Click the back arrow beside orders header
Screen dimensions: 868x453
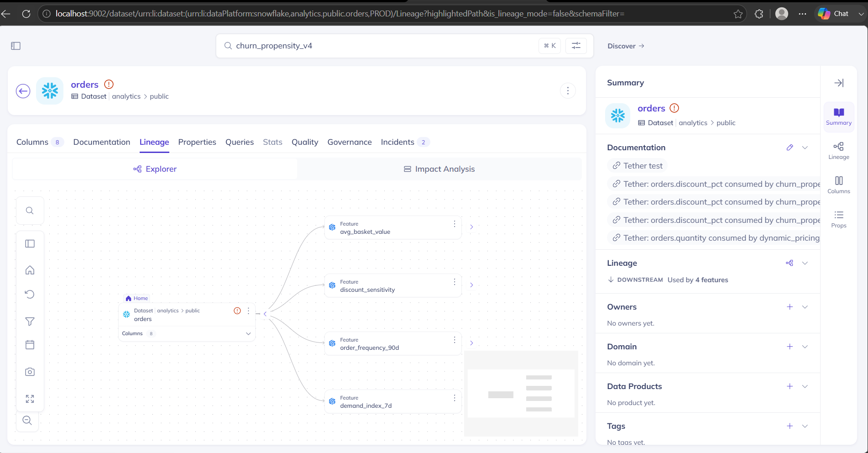click(23, 91)
